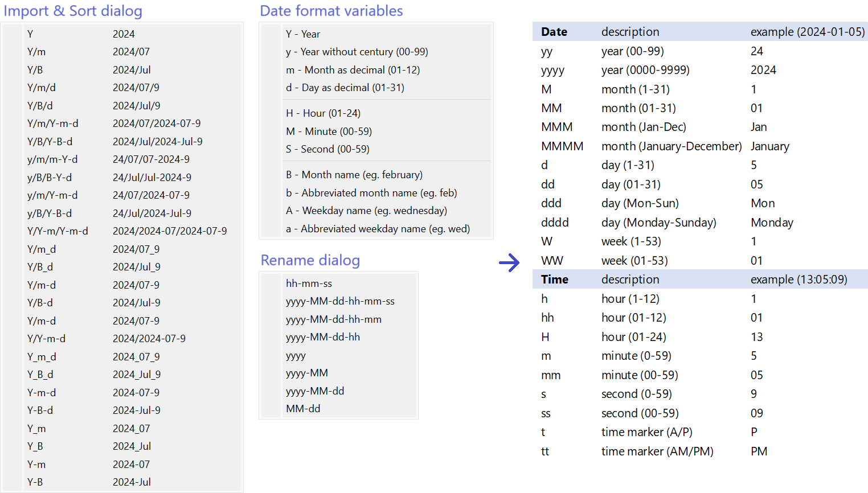The image size is (868, 493).
Task: Choose 'MM-dd' rename format
Action: pos(303,409)
